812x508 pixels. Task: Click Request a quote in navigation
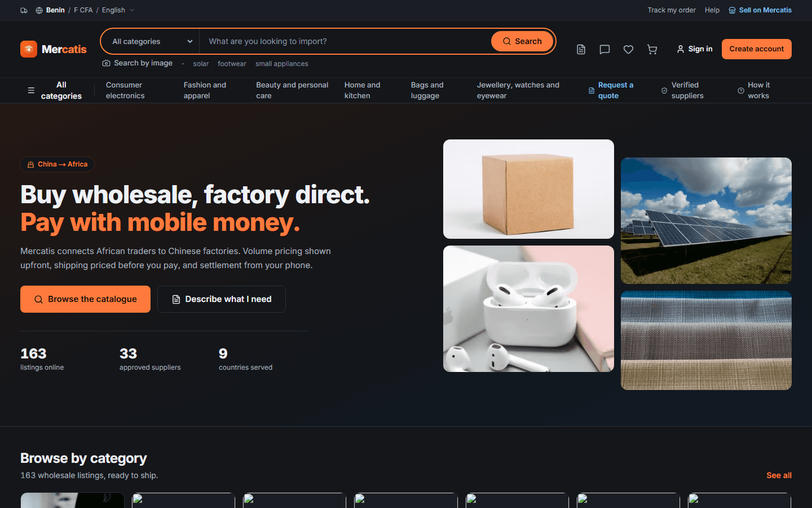click(611, 90)
